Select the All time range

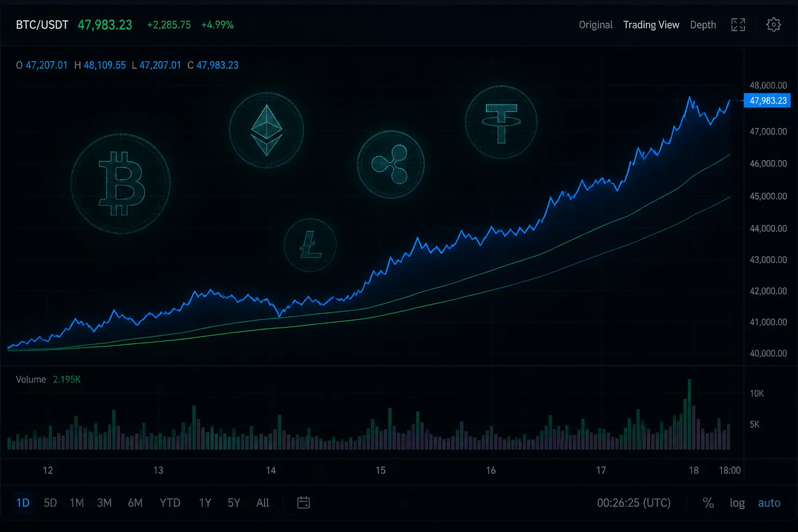[262, 503]
